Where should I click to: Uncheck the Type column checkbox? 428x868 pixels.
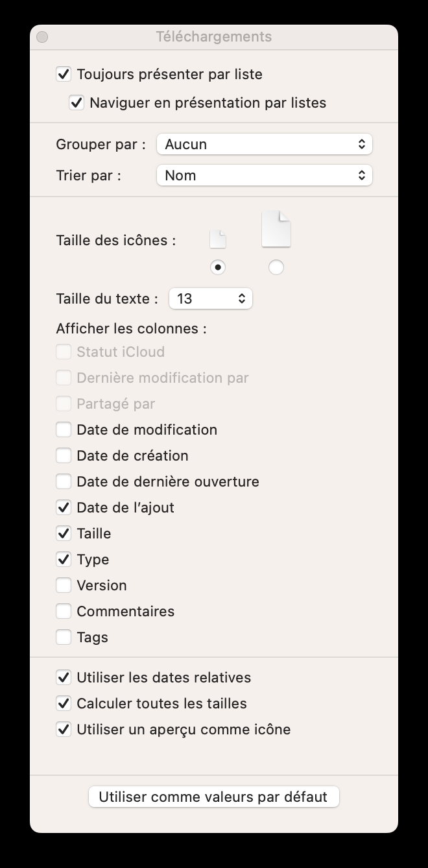point(64,559)
